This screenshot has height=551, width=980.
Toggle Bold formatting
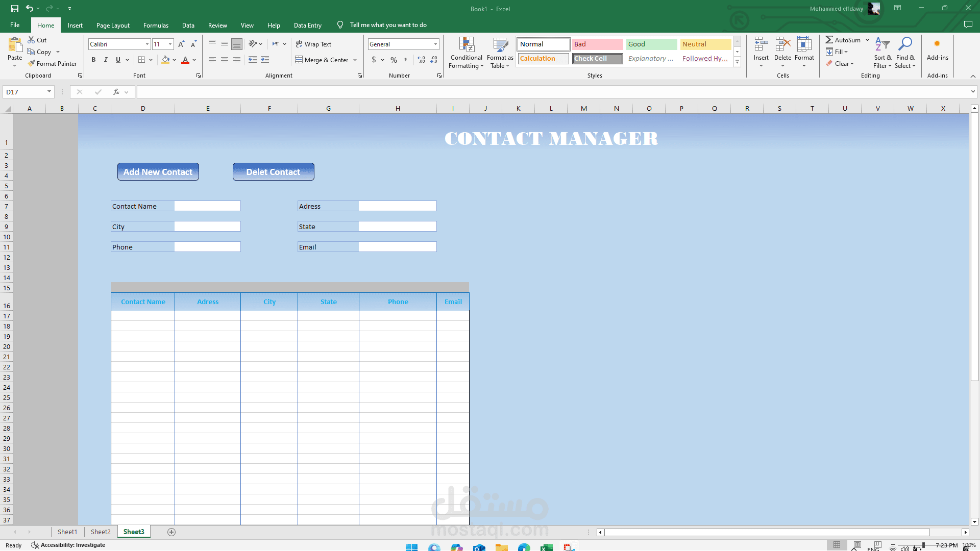[x=93, y=60]
